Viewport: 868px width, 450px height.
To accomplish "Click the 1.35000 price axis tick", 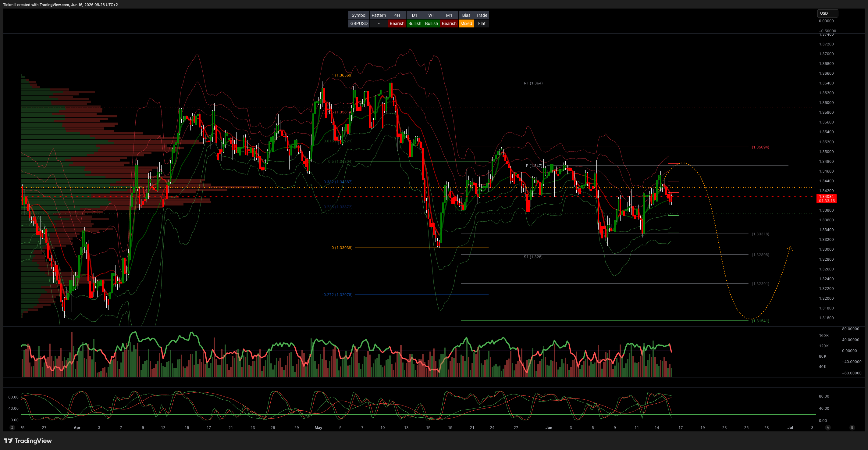I will coord(826,152).
